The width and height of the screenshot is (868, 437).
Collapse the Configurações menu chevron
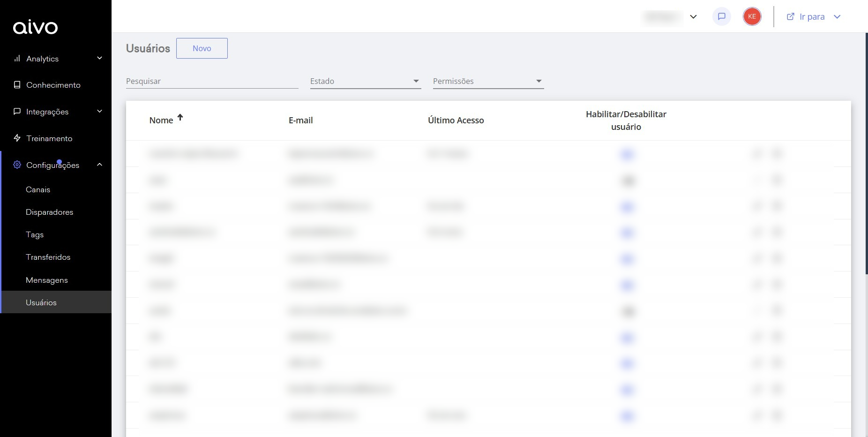click(99, 165)
